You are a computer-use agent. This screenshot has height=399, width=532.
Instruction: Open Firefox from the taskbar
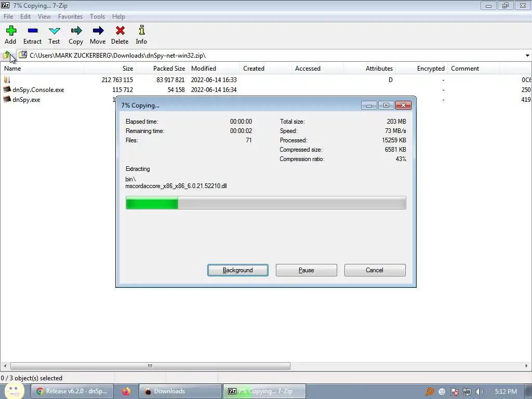[126, 391]
